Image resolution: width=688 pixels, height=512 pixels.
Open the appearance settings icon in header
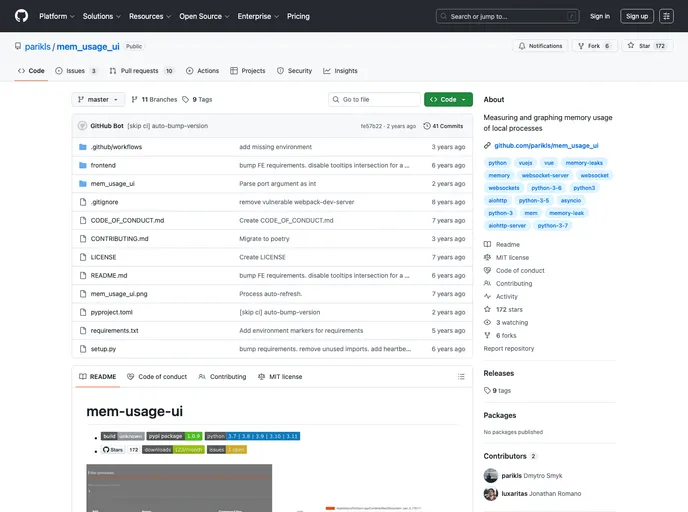[x=666, y=16]
